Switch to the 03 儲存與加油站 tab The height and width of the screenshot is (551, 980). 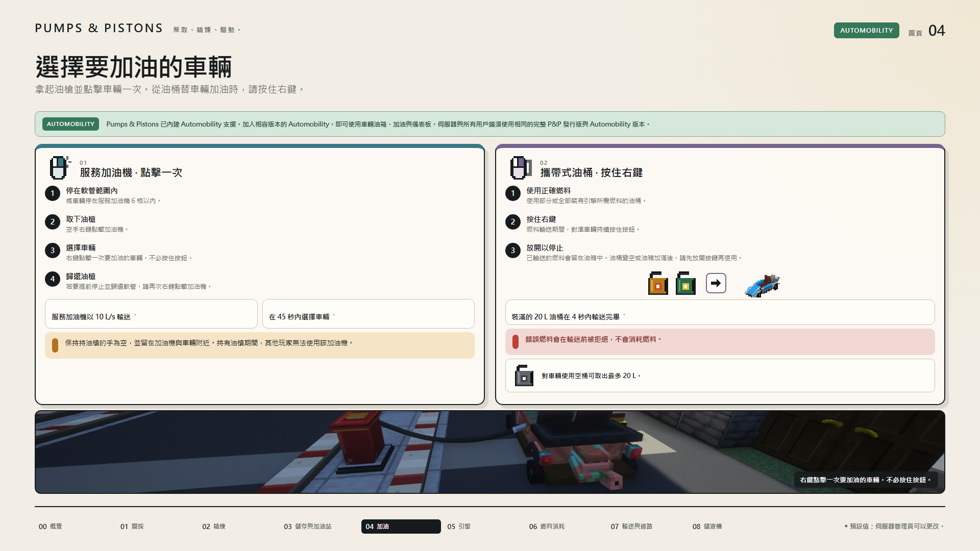pyautogui.click(x=320, y=527)
